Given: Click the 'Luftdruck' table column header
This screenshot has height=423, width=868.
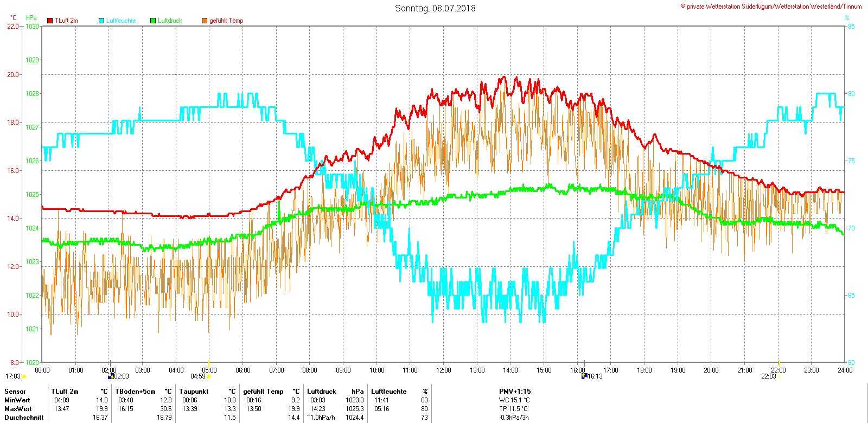Looking at the screenshot, I should click(x=322, y=392).
